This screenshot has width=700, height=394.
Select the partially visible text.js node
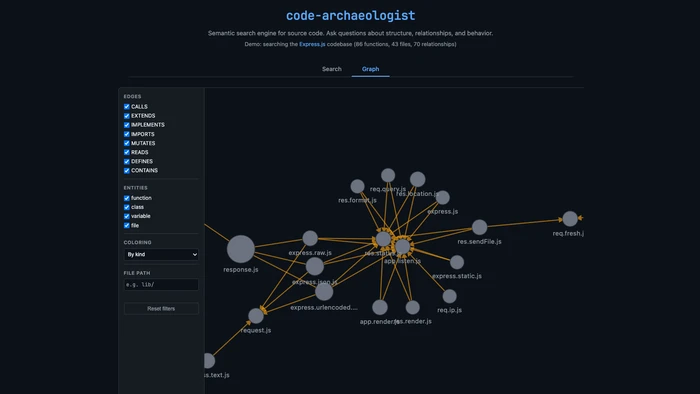tap(209, 361)
